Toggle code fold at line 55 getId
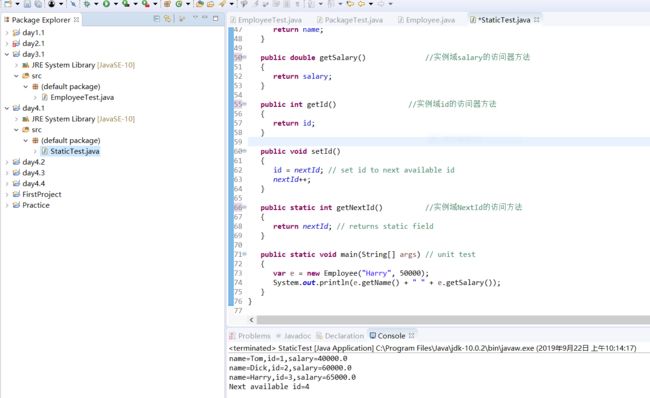 pyautogui.click(x=245, y=104)
